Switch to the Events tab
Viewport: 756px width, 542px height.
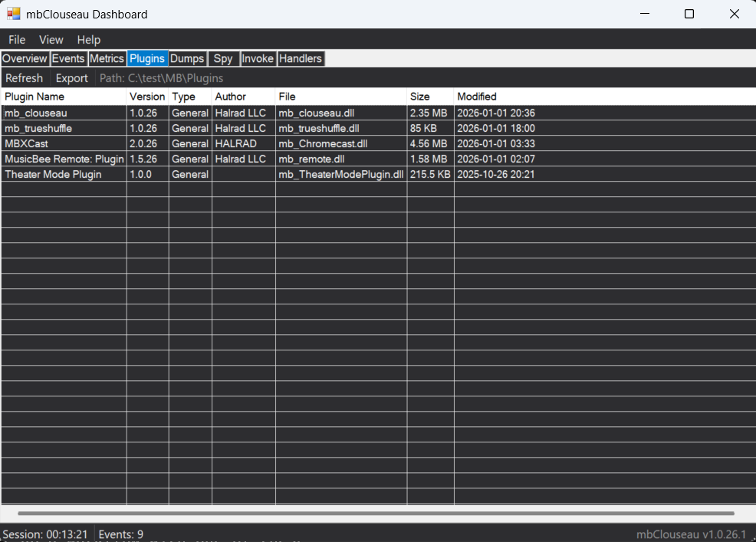(x=68, y=58)
